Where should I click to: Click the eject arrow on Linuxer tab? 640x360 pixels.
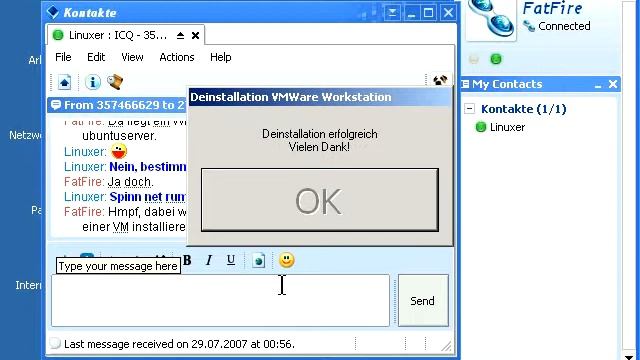pos(180,36)
